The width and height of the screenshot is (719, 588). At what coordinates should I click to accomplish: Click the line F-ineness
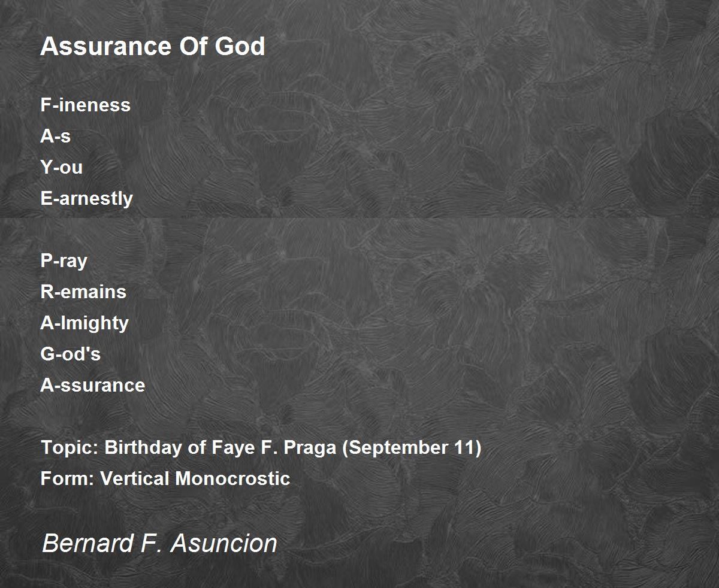click(x=85, y=105)
